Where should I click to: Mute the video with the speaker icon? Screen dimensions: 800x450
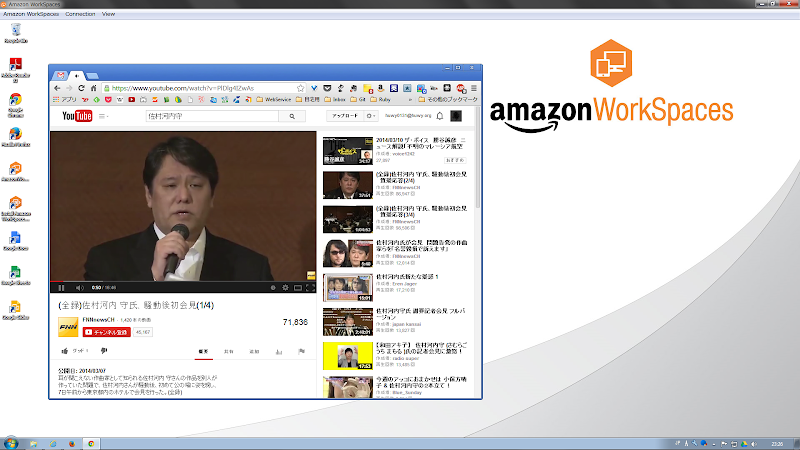pyautogui.click(x=79, y=288)
